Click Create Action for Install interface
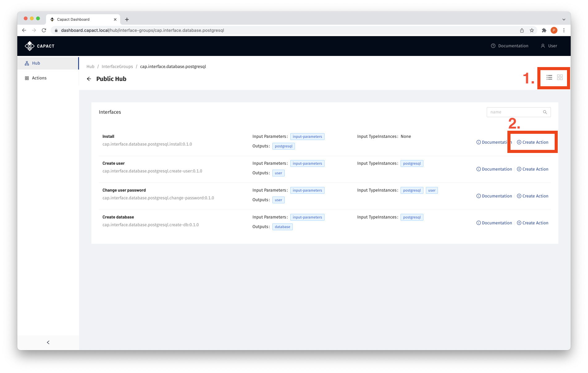Viewport: 588px width, 373px height. click(x=533, y=142)
